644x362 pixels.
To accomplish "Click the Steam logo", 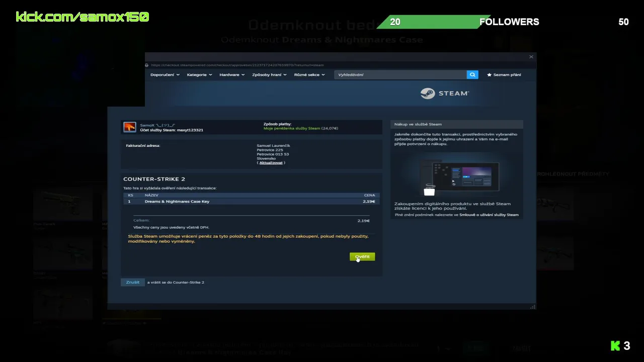I will click(445, 94).
